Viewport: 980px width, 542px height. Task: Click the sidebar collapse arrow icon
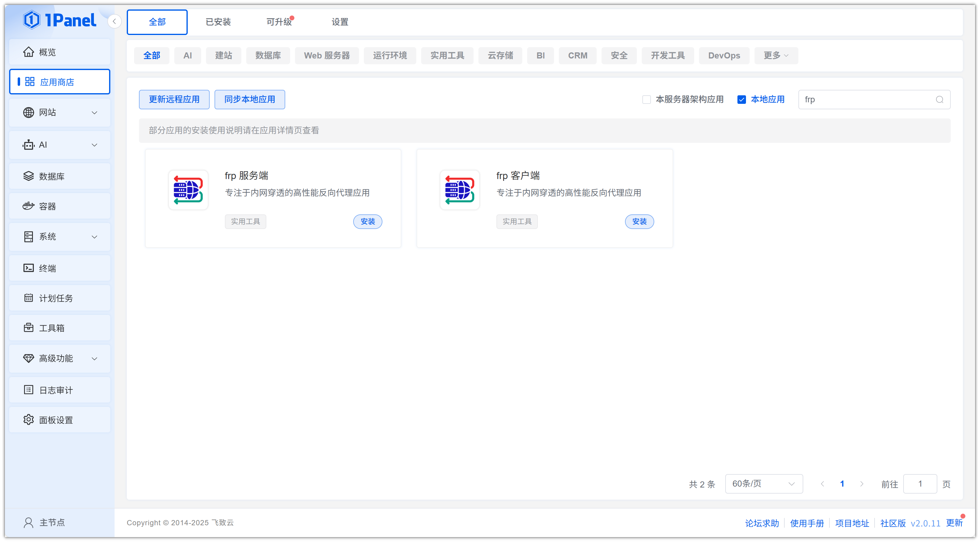coord(114,21)
